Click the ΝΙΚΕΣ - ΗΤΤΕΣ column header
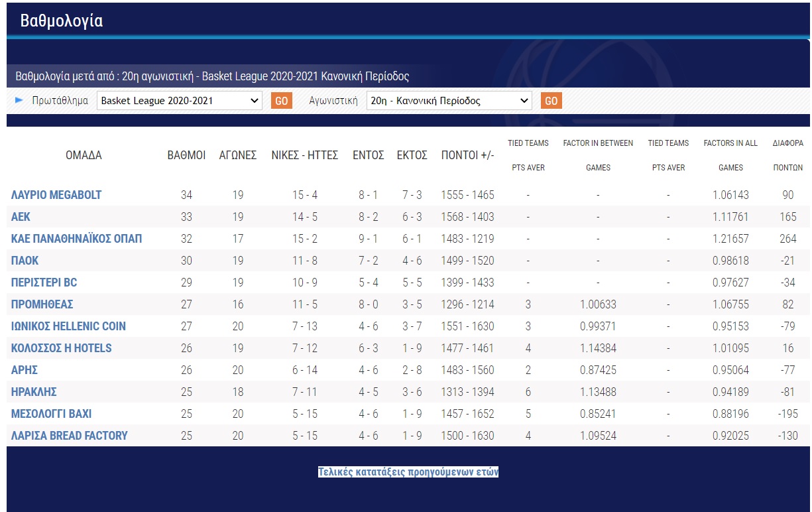Viewport: 812px width, 512px height. [305, 155]
